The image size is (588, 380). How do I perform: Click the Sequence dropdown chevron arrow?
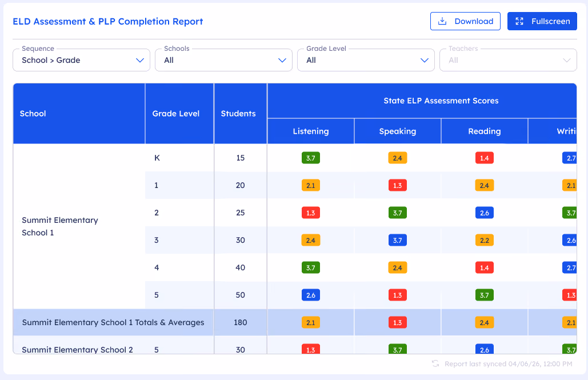click(140, 61)
